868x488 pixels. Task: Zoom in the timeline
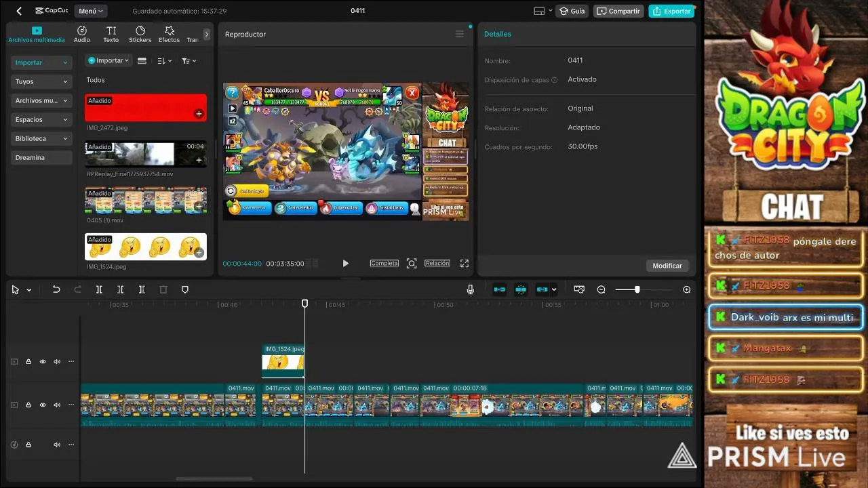tap(686, 289)
